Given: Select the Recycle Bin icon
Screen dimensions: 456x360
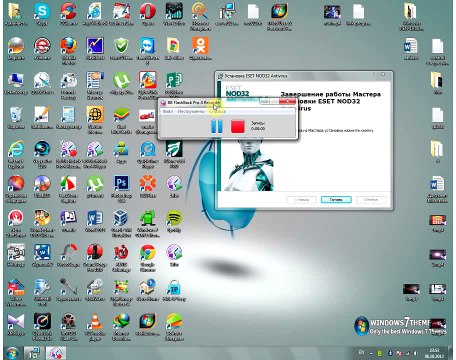Looking at the screenshot, I should (x=16, y=117).
